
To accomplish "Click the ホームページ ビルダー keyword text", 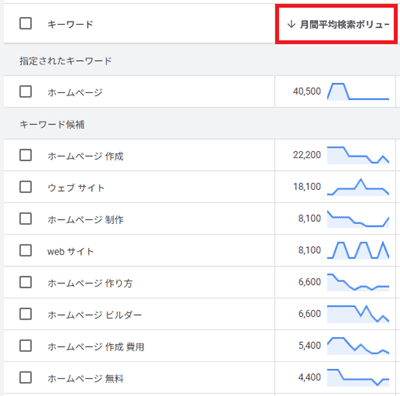I will tap(95, 315).
